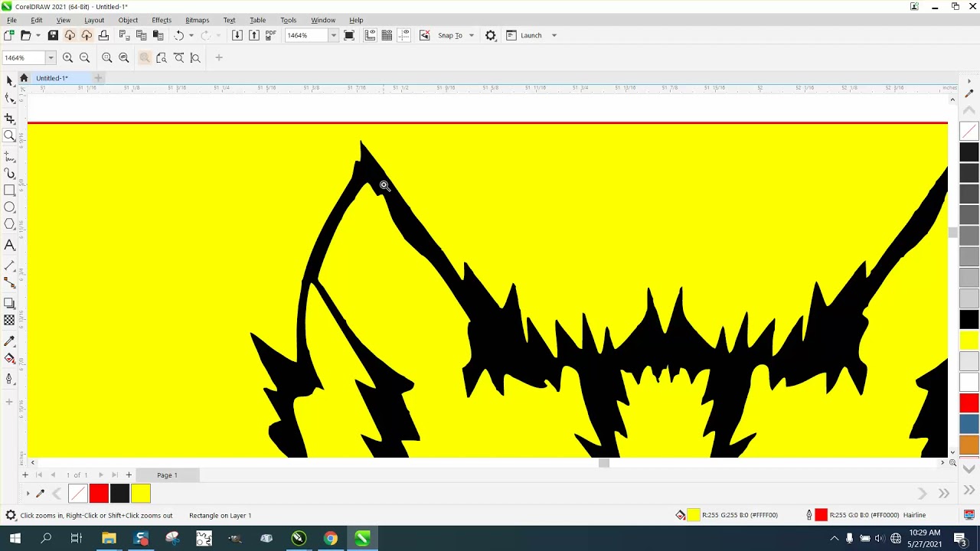Screen dimensions: 980x551
Task: Open the Tools menu
Action: (x=288, y=20)
